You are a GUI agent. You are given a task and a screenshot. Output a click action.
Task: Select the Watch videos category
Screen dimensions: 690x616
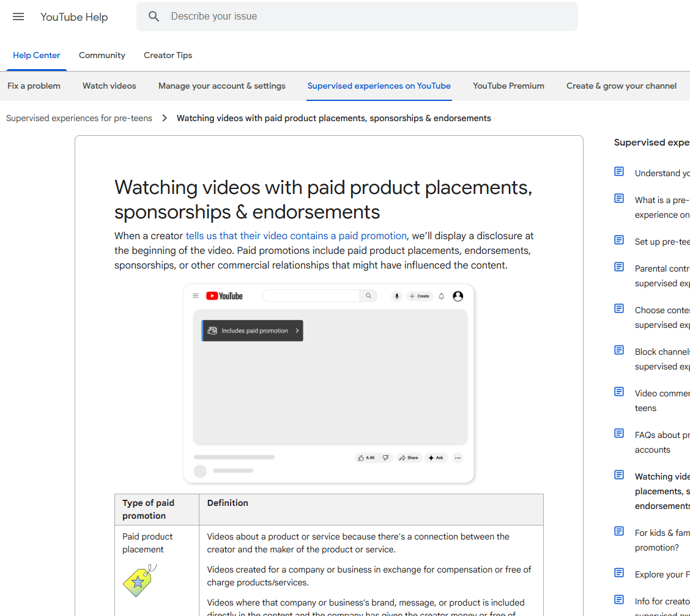[109, 86]
